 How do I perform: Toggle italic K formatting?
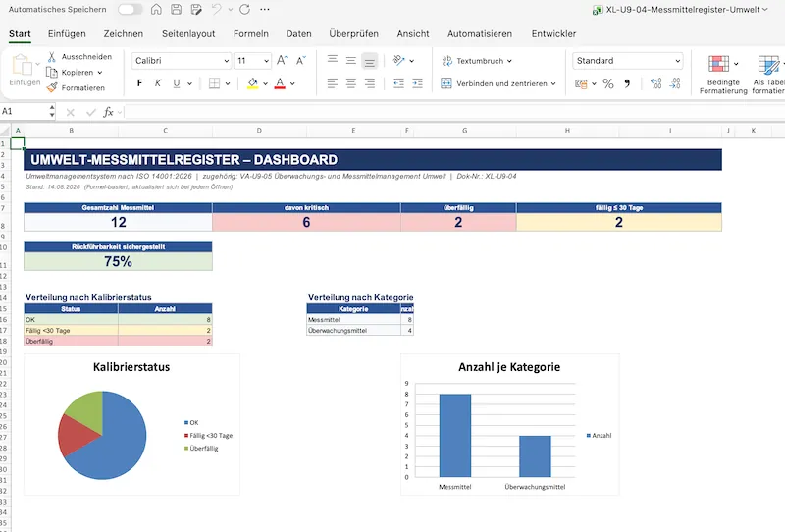(x=158, y=83)
